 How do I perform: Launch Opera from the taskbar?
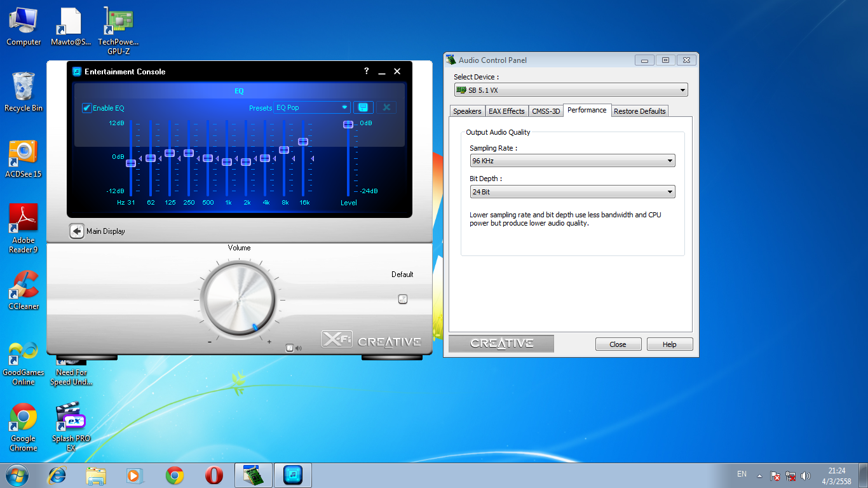(214, 475)
